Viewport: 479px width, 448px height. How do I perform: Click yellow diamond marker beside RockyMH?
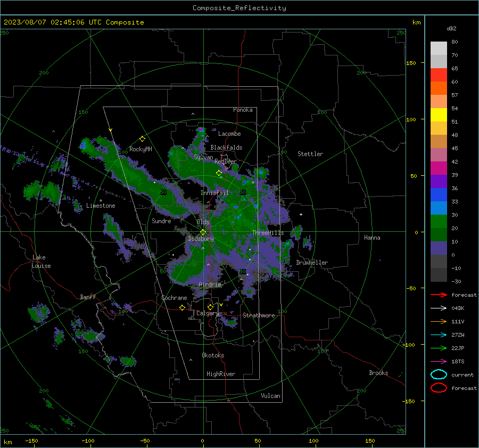coord(142,139)
